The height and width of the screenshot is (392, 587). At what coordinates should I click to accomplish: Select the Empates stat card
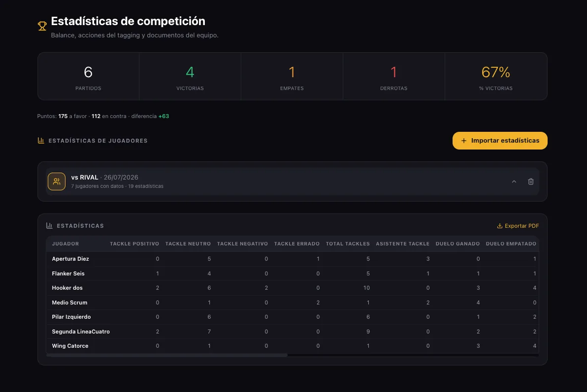[292, 76]
